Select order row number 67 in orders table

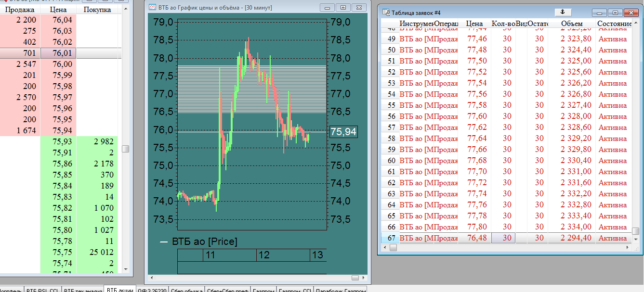(x=391, y=238)
